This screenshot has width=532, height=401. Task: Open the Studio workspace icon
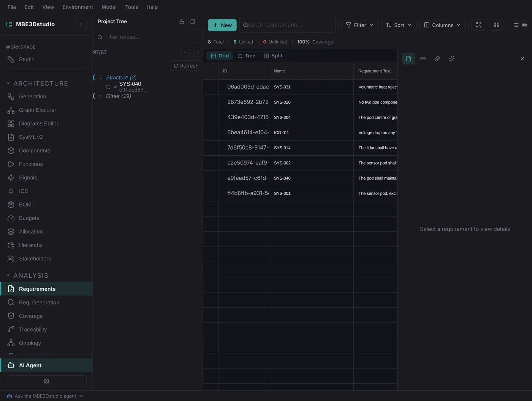pyautogui.click(x=11, y=59)
